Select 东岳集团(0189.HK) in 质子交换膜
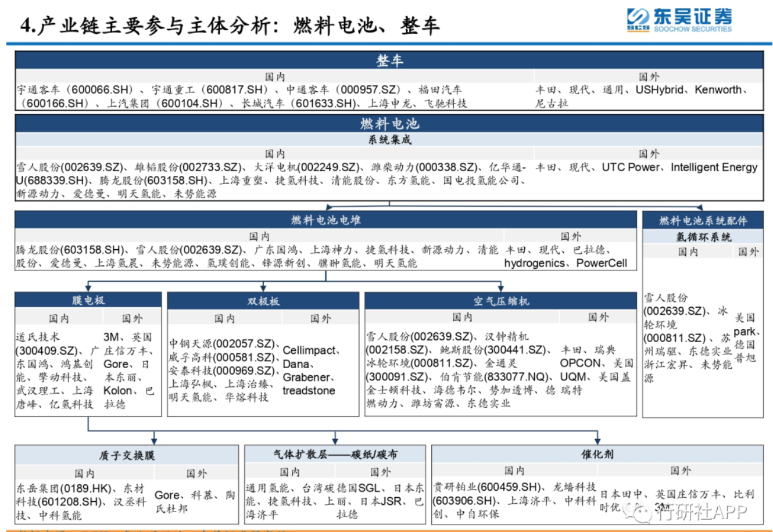The image size is (773, 532). pyautogui.click(x=63, y=488)
